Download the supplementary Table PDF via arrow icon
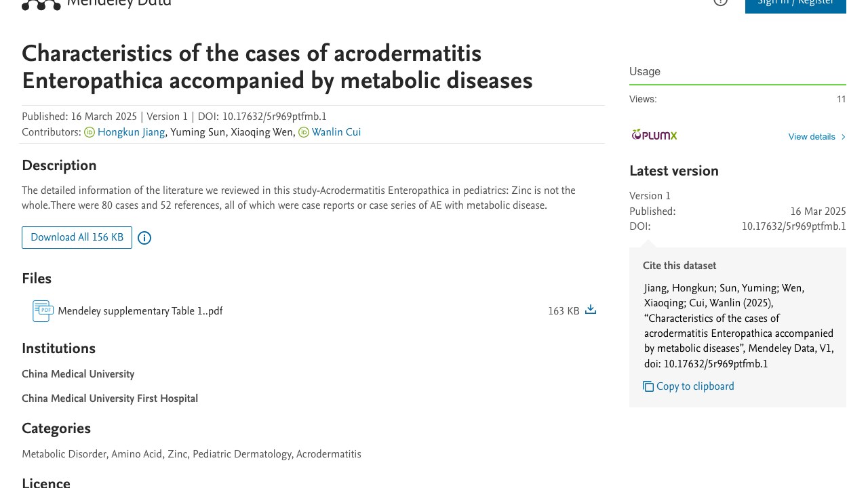 pyautogui.click(x=591, y=310)
